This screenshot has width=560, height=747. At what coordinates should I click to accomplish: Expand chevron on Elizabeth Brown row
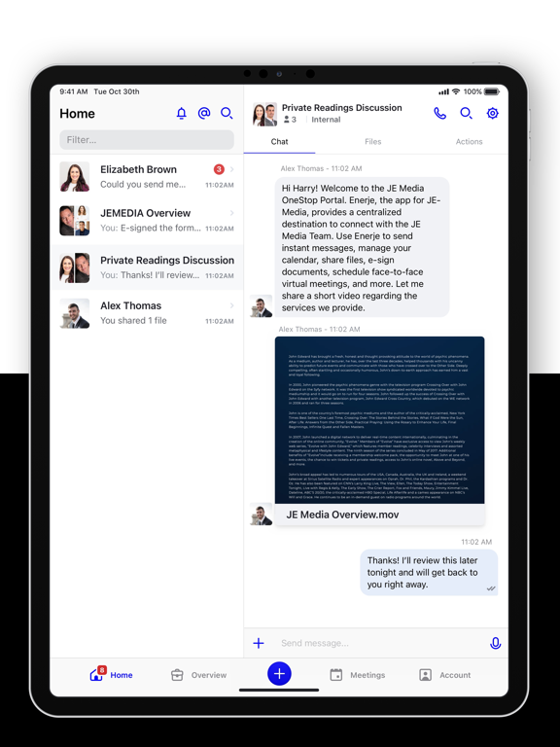click(232, 169)
